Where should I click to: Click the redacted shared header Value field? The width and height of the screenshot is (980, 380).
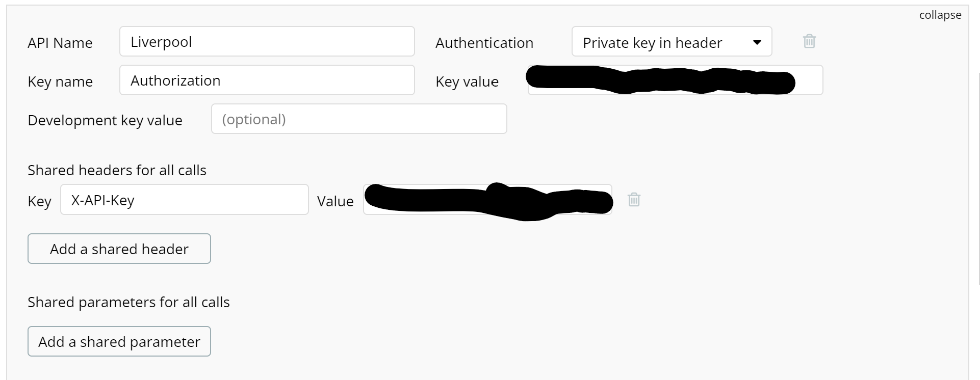point(487,199)
